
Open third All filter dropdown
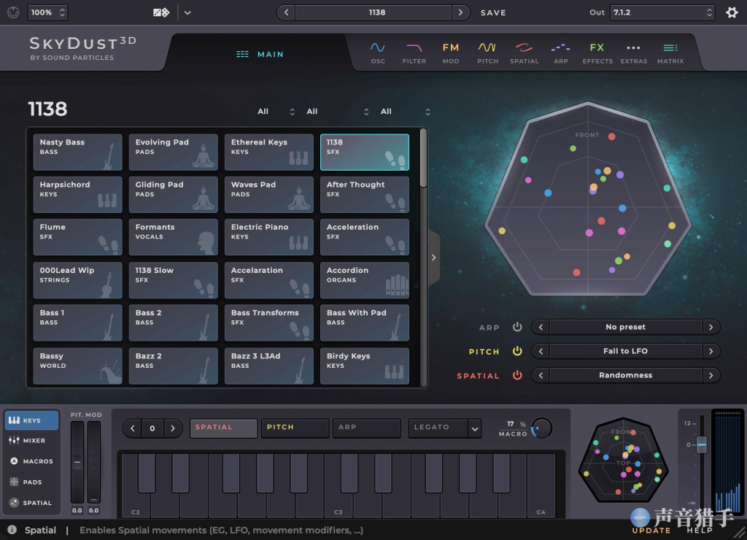pyautogui.click(x=405, y=112)
